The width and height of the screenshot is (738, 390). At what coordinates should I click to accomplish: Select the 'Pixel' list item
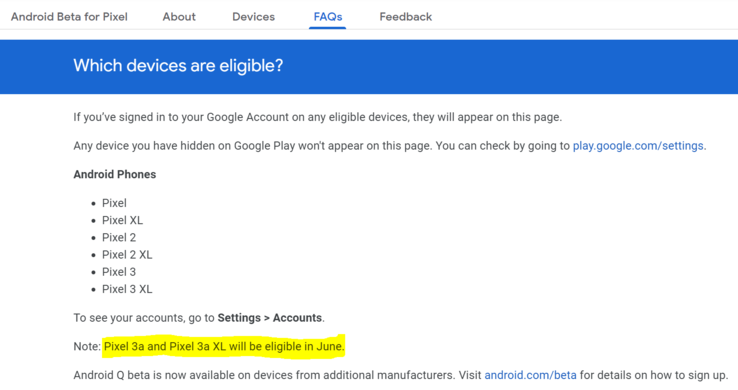[114, 203]
